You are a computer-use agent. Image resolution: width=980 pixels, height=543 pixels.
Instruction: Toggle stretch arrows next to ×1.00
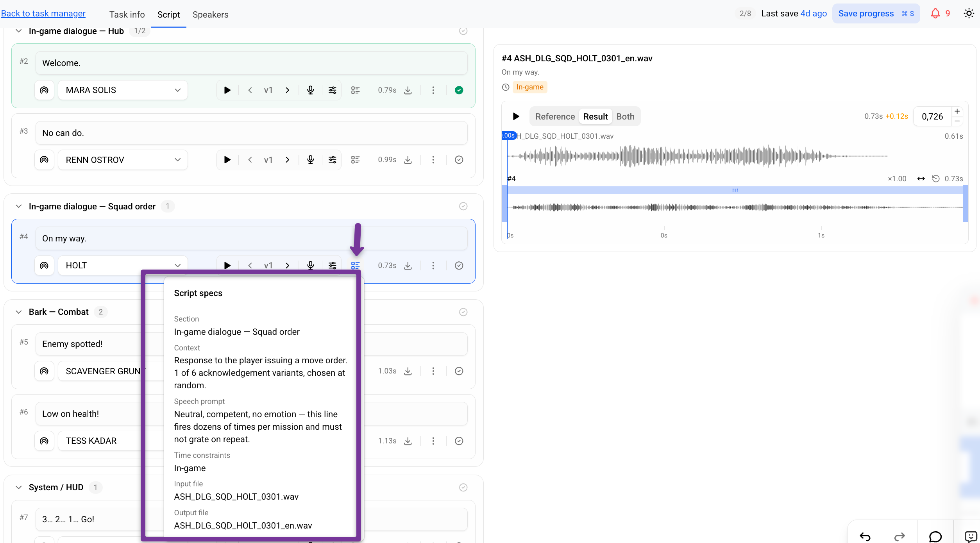(921, 179)
